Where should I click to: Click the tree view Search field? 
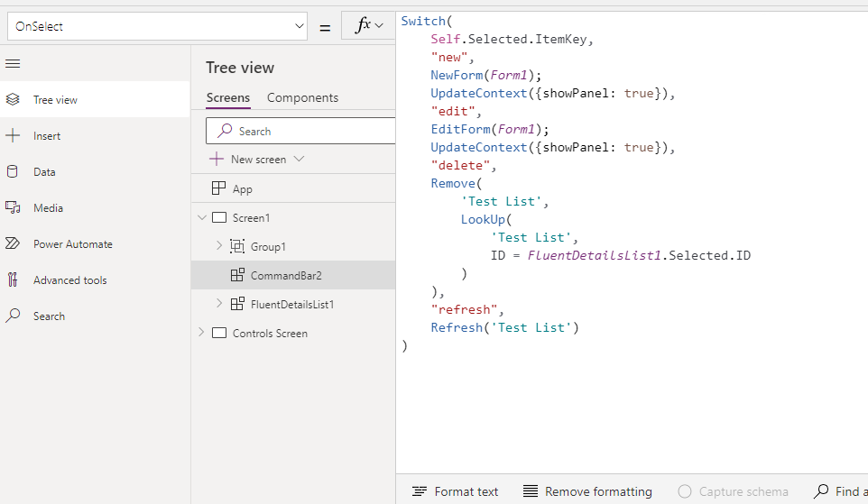[307, 131]
